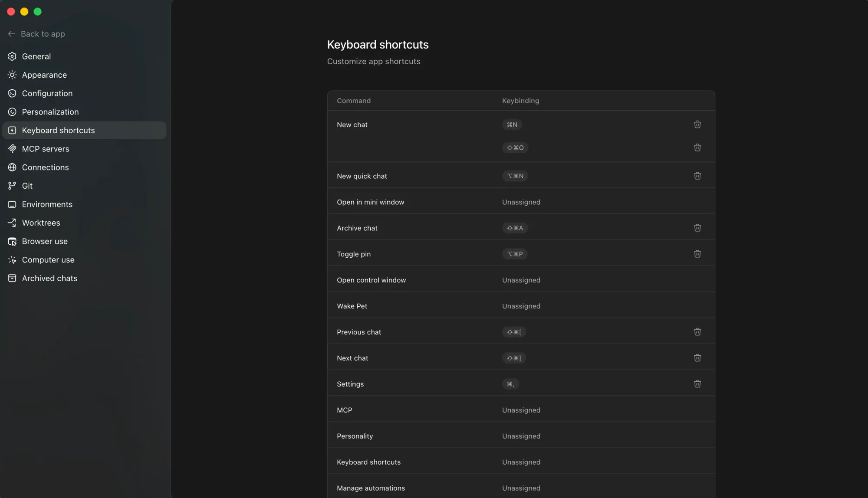Open Worktrees settings
Image resolution: width=868 pixels, height=498 pixels.
click(x=84, y=223)
